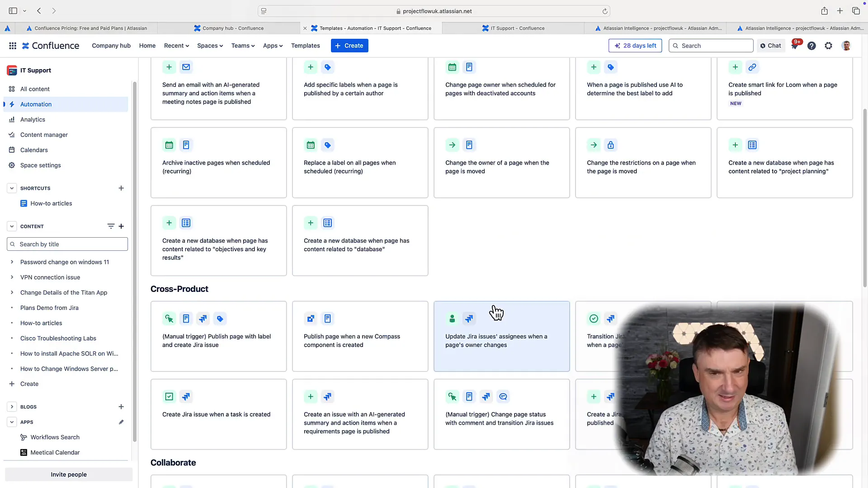Screen dimensions: 868x488
Task: Select Replace a label on all pages template
Action: point(360,163)
